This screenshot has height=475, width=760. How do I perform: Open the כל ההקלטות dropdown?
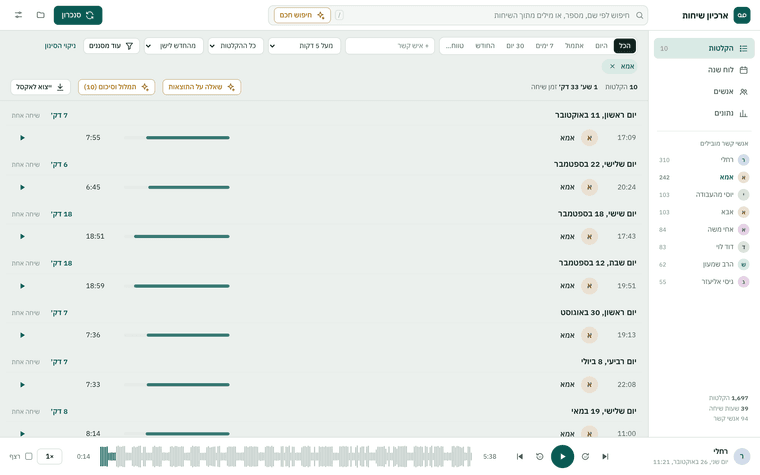click(x=236, y=46)
